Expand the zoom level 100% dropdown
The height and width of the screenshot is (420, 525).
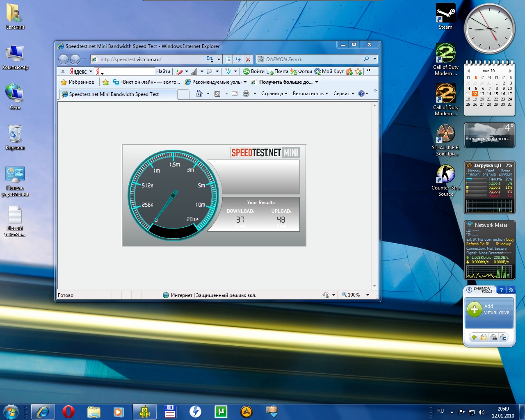367,295
